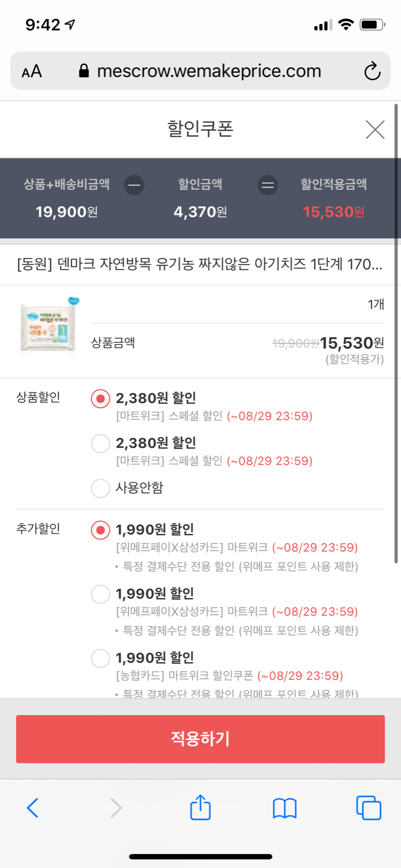Open the Safari share sheet icon

click(200, 807)
